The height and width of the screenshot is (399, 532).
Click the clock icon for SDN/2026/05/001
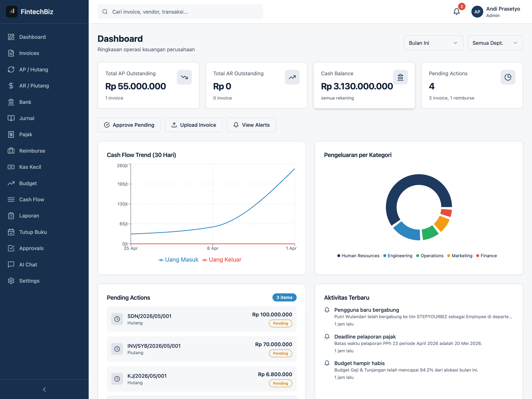pos(117,319)
